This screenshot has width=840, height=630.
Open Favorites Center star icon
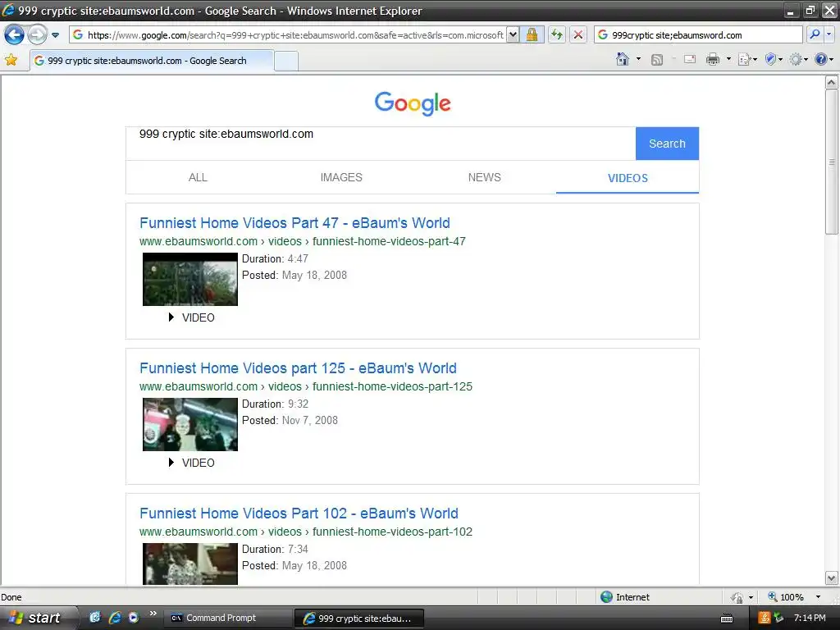pyautogui.click(x=11, y=60)
